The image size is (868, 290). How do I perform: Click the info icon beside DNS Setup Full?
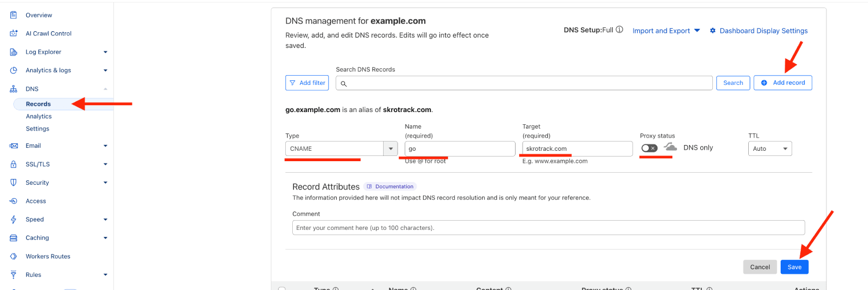tap(619, 29)
